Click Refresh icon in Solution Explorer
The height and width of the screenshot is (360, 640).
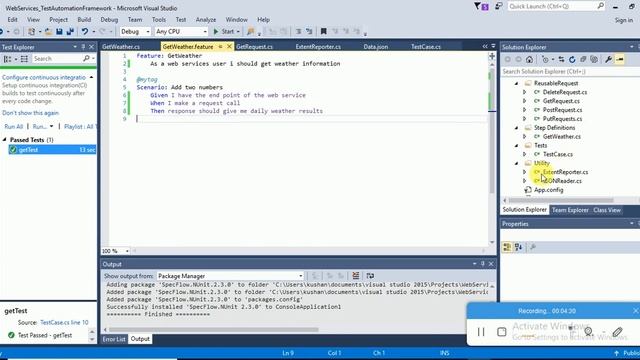point(572,60)
